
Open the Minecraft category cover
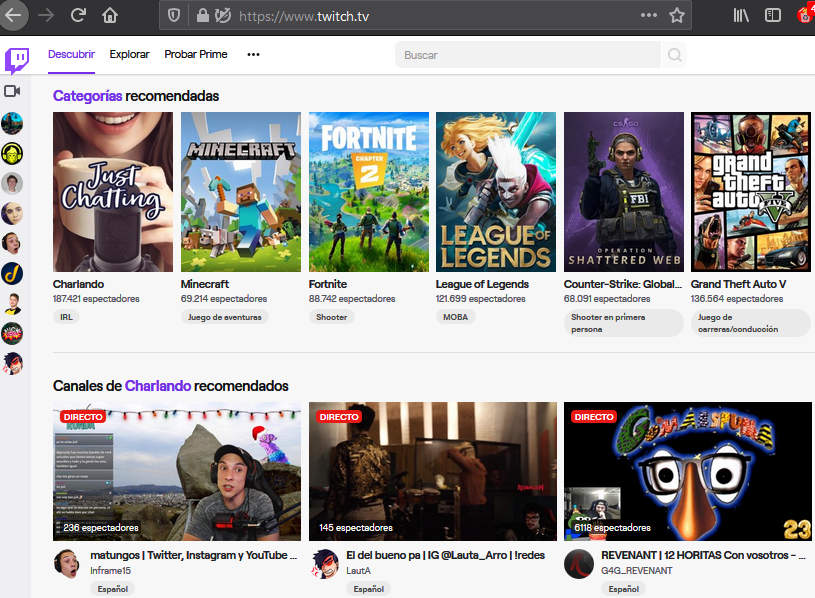[241, 192]
